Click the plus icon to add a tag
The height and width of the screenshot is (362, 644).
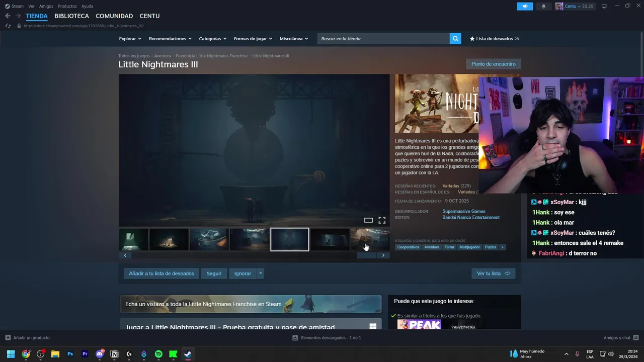[502, 247]
